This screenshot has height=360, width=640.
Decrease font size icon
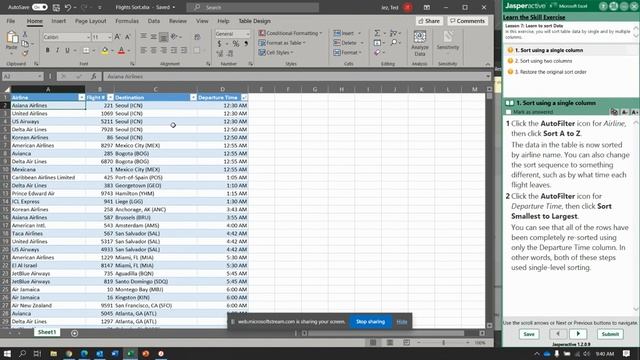click(x=127, y=37)
